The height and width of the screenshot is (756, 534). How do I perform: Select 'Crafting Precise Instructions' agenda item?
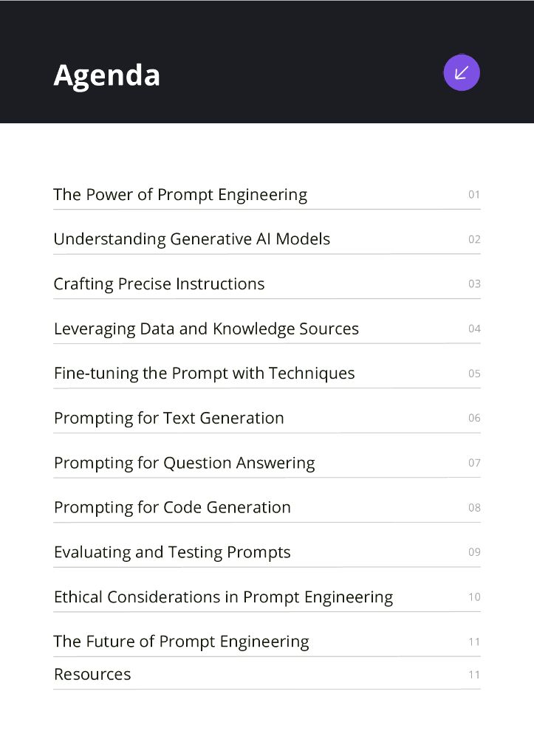(x=159, y=284)
